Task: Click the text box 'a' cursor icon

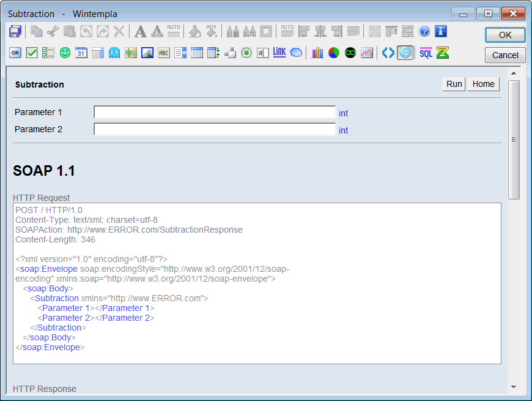Action: [x=263, y=53]
